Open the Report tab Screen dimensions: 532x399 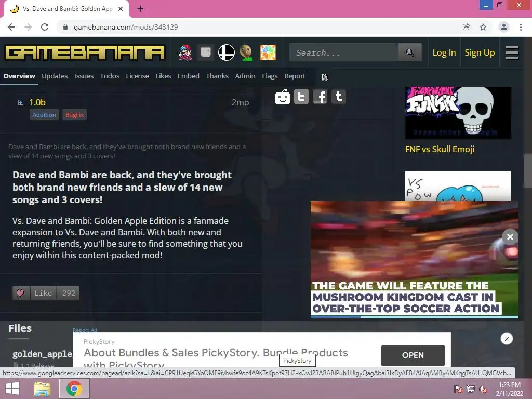295,76
